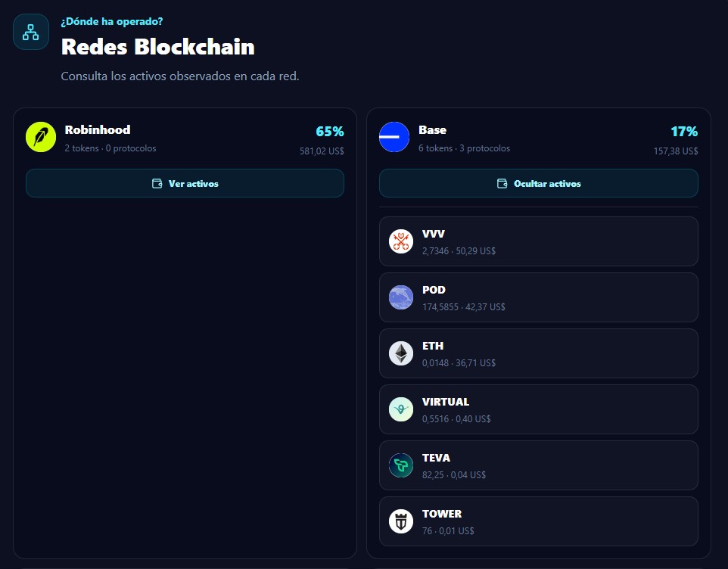Click the 157,38 US$ total
Screen dimensions: 728x569
coord(676,151)
